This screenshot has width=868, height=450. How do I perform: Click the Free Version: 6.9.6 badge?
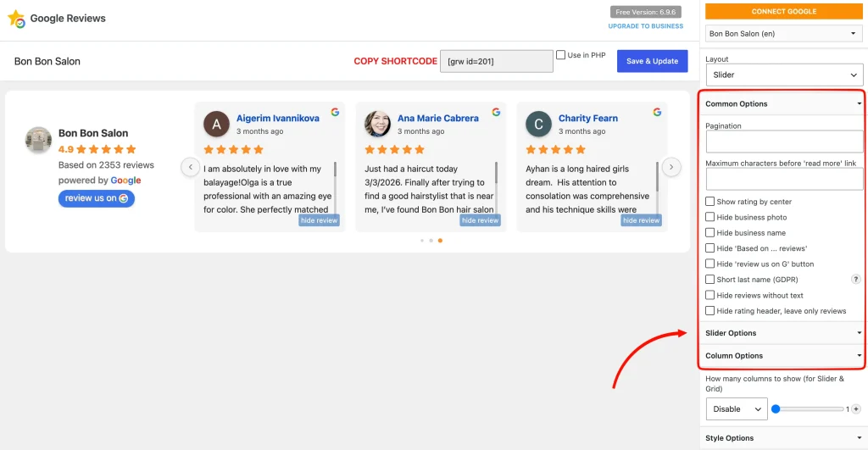(x=645, y=12)
